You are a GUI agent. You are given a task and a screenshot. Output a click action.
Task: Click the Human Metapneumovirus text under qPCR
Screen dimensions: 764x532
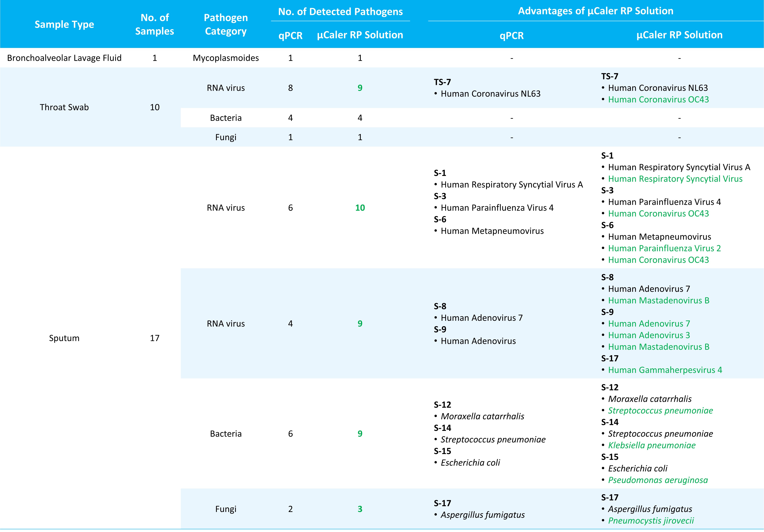[x=492, y=231]
